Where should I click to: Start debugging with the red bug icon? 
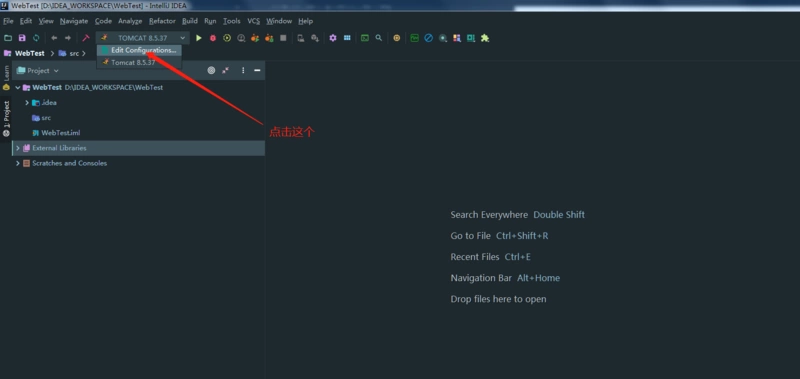(x=213, y=38)
